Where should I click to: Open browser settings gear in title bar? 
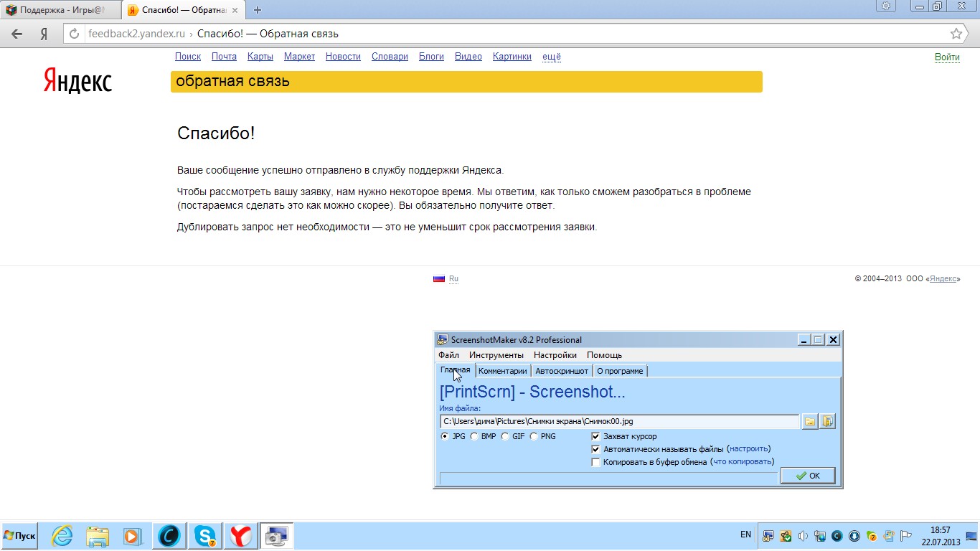887,6
